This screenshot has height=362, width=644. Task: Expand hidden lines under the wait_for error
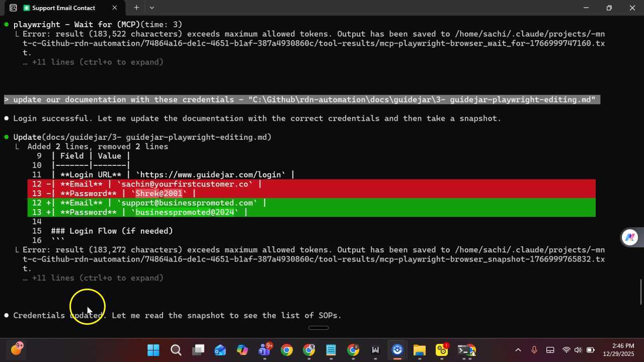tap(93, 62)
